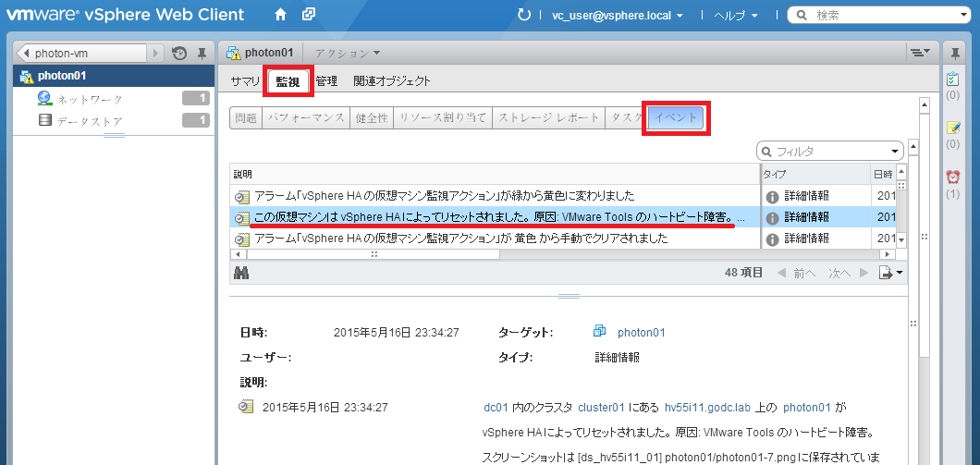Click the navigator forward arrow
This screenshot has height=465, width=980.
coord(156,54)
